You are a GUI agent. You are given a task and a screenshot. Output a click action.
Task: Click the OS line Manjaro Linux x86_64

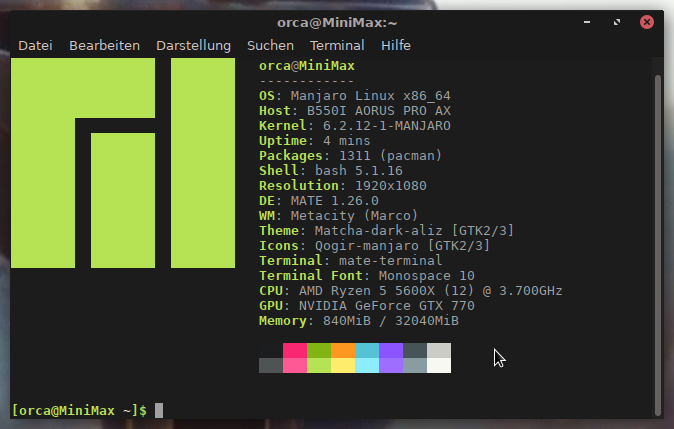pos(355,96)
